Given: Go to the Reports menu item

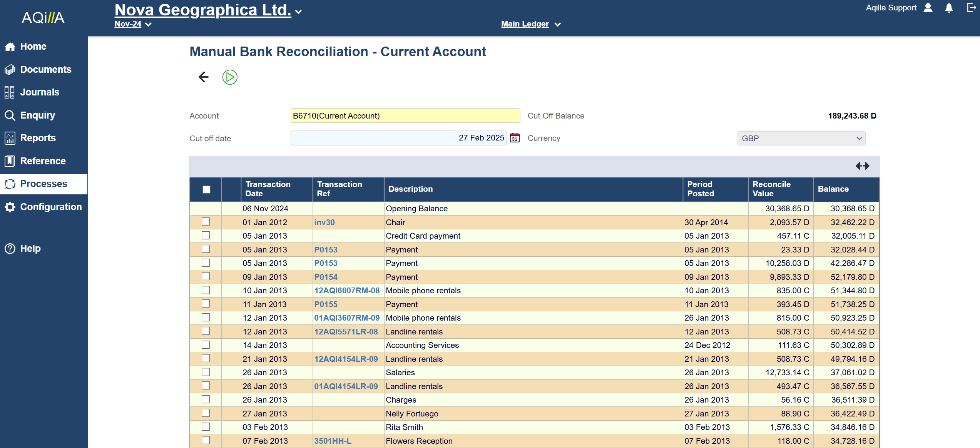Looking at the screenshot, I should [x=38, y=138].
